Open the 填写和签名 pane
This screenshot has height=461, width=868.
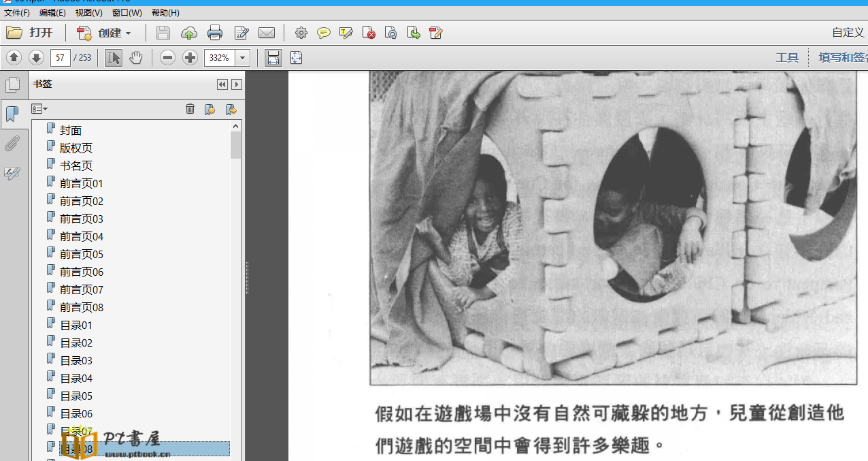point(843,58)
